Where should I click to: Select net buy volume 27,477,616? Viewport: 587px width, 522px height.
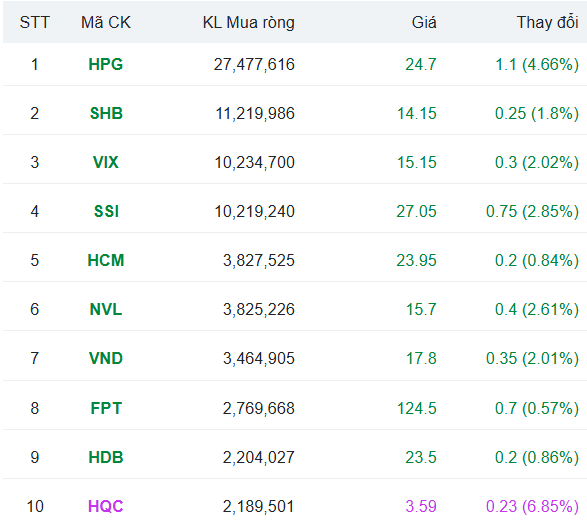click(254, 65)
